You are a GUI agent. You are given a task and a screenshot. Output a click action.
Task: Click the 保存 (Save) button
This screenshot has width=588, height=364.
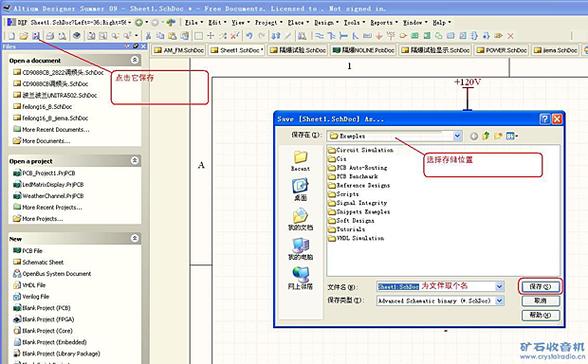540,287
